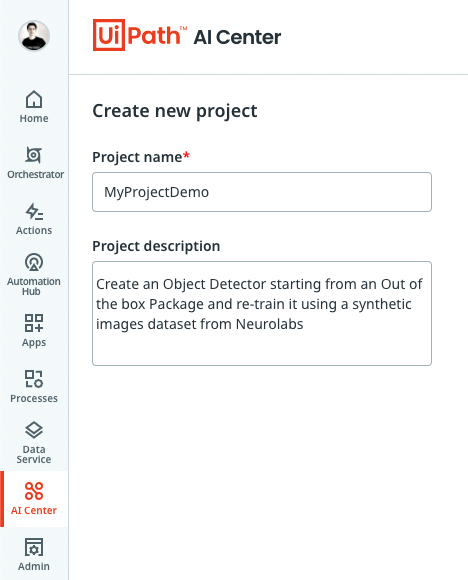The width and height of the screenshot is (468, 580).
Task: Select the Apps grid icon
Action: click(x=34, y=323)
